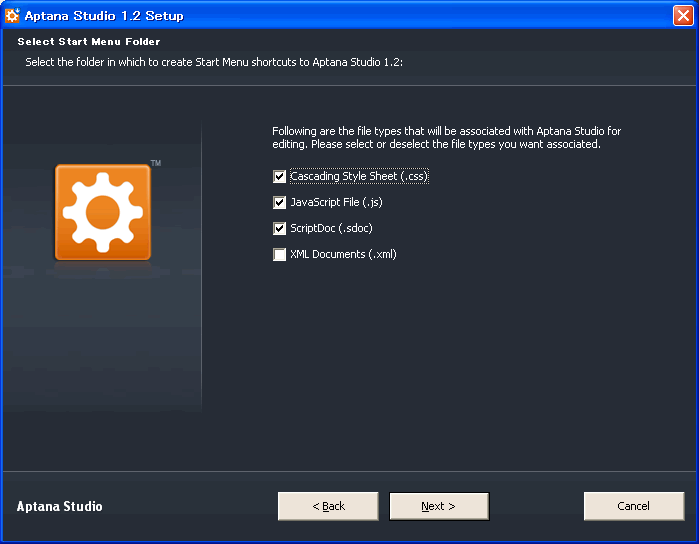Close the setup window via X
The image size is (699, 544).
[x=683, y=16]
